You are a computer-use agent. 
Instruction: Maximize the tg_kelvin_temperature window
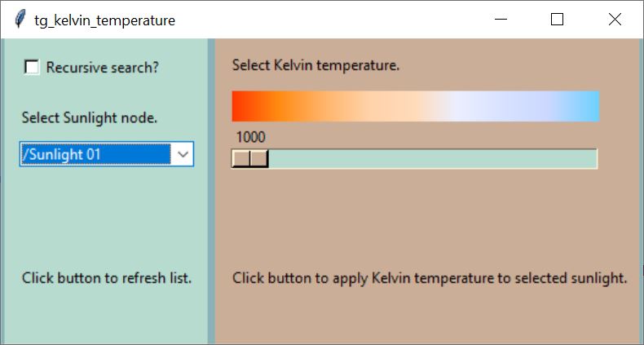coord(557,20)
